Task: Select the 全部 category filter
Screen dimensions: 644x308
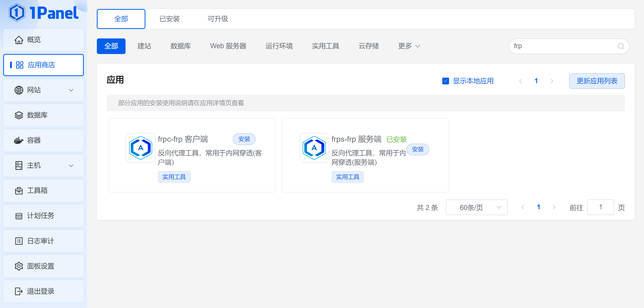Action: [111, 46]
